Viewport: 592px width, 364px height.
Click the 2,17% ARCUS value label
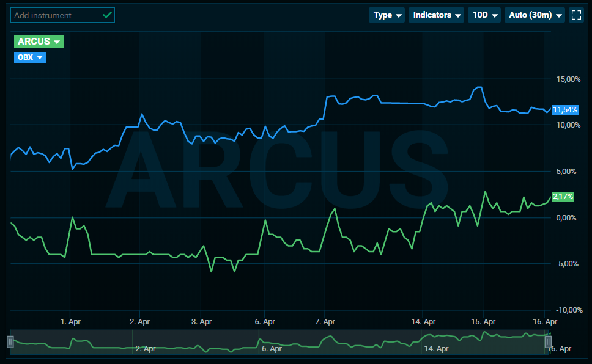563,197
